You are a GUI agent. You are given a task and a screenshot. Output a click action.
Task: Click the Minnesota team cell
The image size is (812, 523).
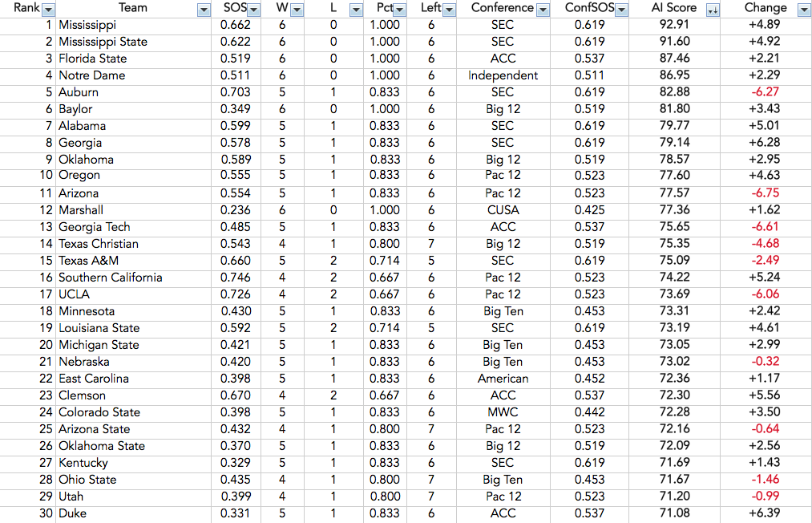[133, 311]
